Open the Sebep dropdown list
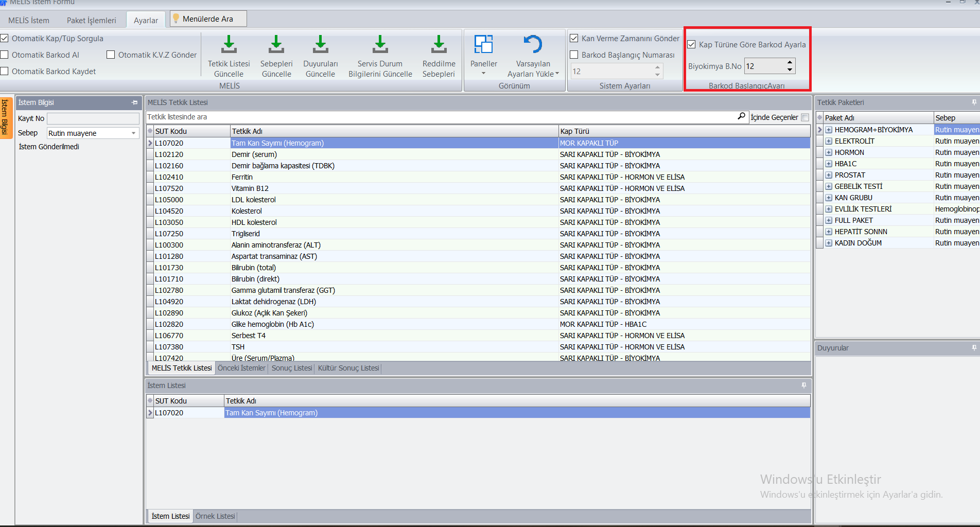Image resolution: width=980 pixels, height=527 pixels. click(x=134, y=133)
